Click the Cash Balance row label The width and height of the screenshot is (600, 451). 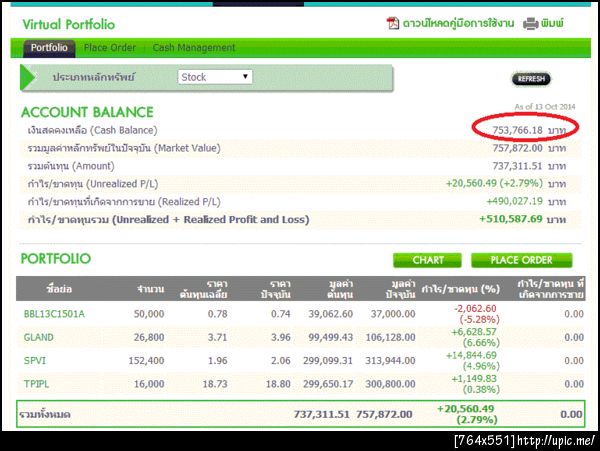point(93,130)
